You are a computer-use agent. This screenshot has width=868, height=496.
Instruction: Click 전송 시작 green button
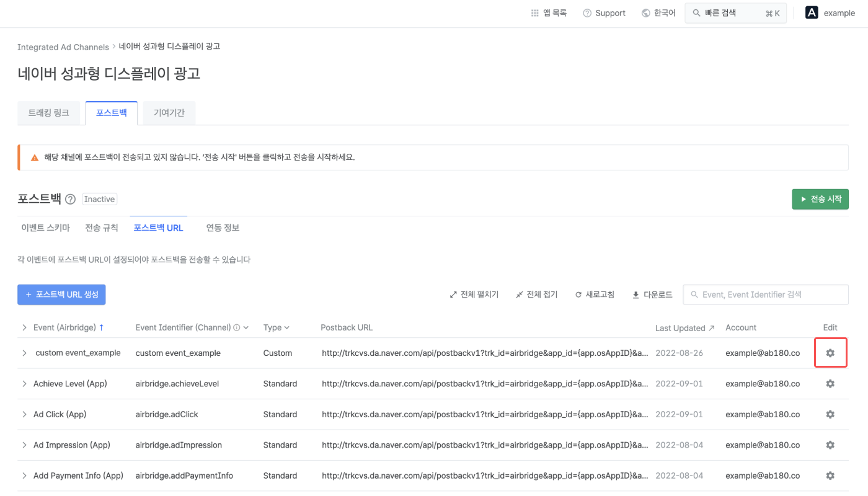click(x=820, y=199)
